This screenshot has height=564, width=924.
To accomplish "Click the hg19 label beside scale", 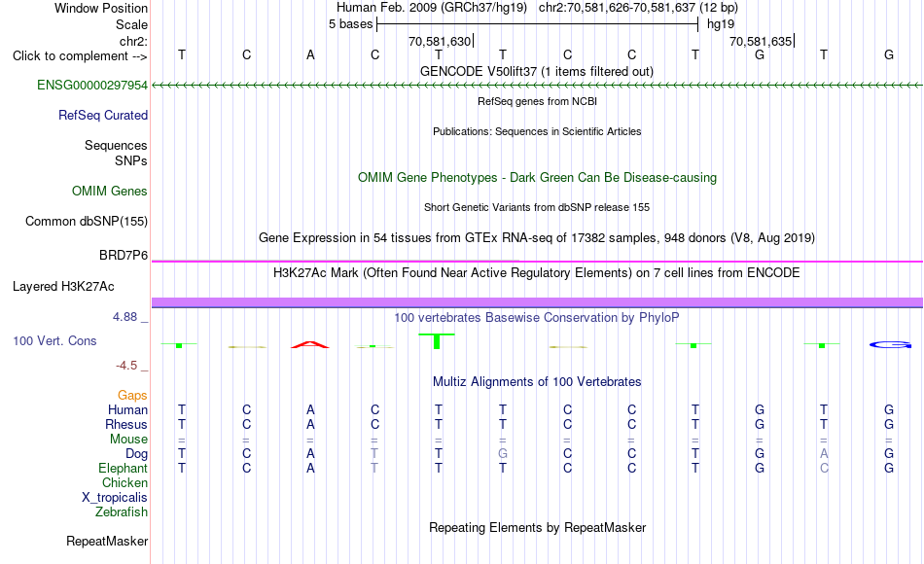I will (721, 24).
